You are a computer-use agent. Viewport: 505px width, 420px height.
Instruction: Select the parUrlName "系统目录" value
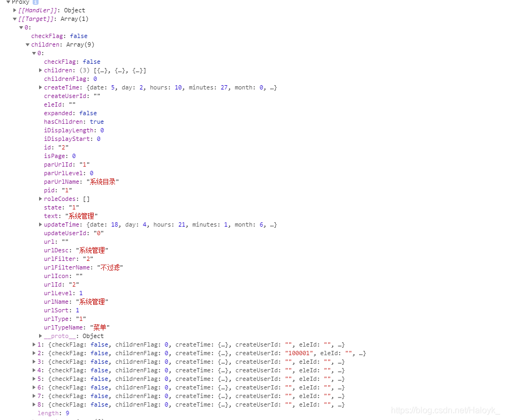[x=103, y=182]
